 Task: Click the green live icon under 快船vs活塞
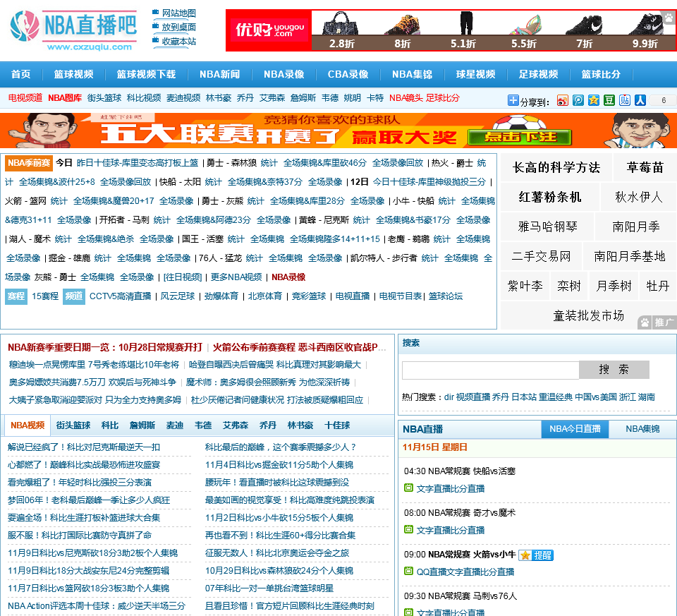[408, 488]
